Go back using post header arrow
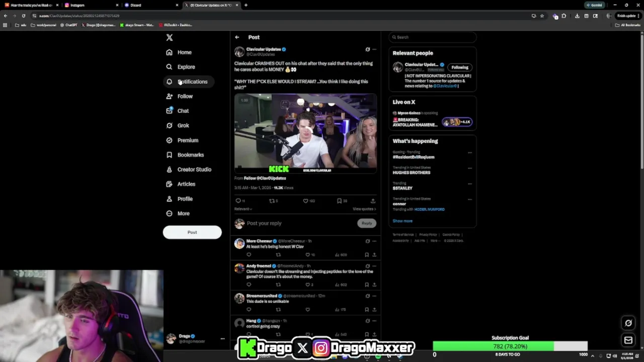 [x=237, y=37]
